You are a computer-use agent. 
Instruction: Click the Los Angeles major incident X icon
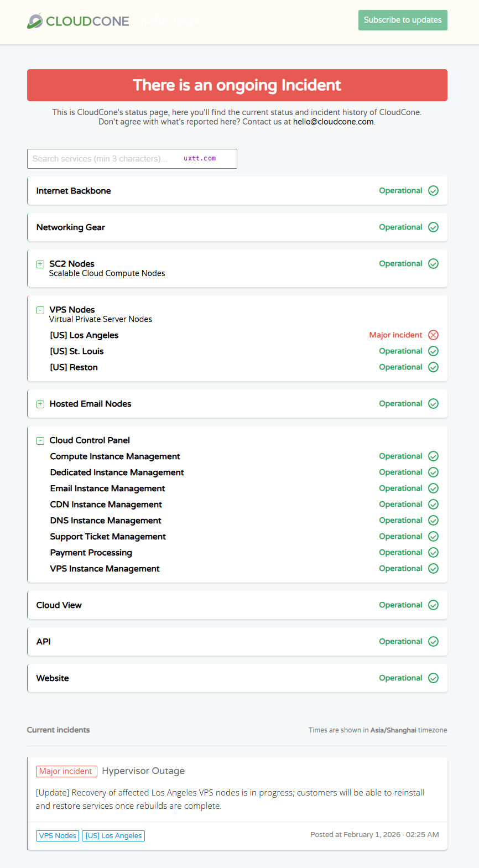(433, 335)
